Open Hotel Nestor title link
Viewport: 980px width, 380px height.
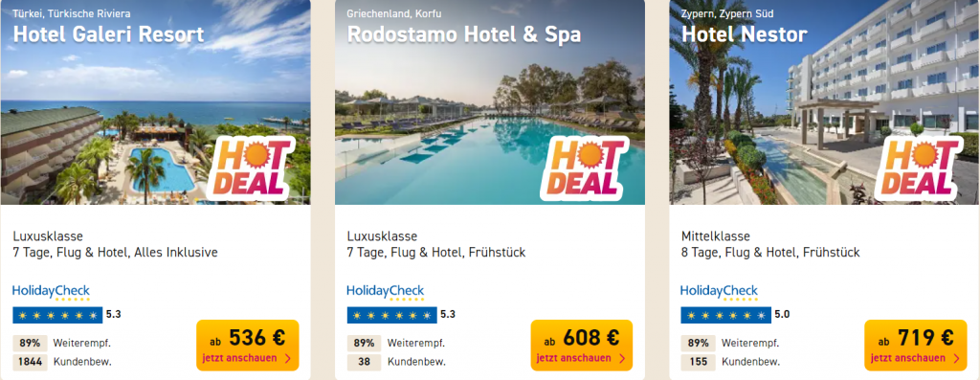[x=745, y=34]
